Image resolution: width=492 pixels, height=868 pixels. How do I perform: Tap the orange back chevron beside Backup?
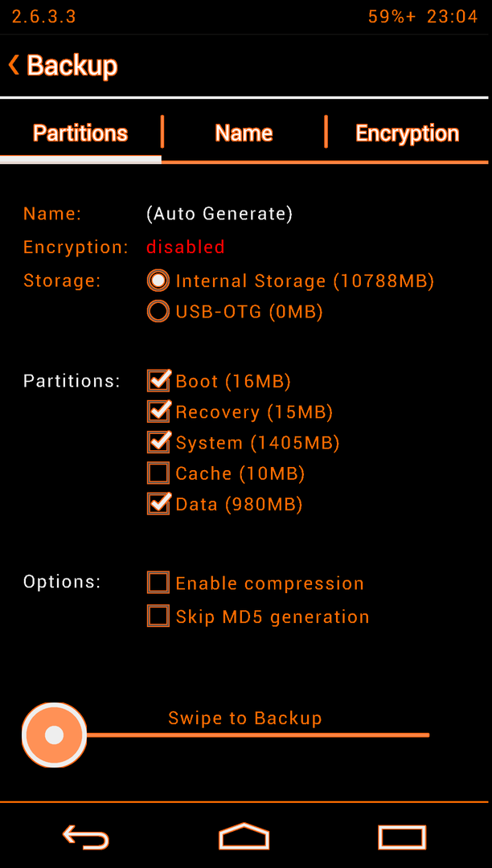[14, 65]
